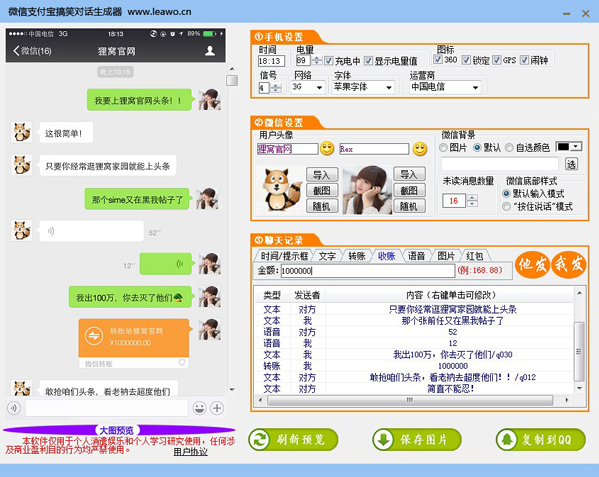This screenshot has height=477, width=599.
Task: Click the girl avatar preview in 用户头像
Action: pos(367,190)
